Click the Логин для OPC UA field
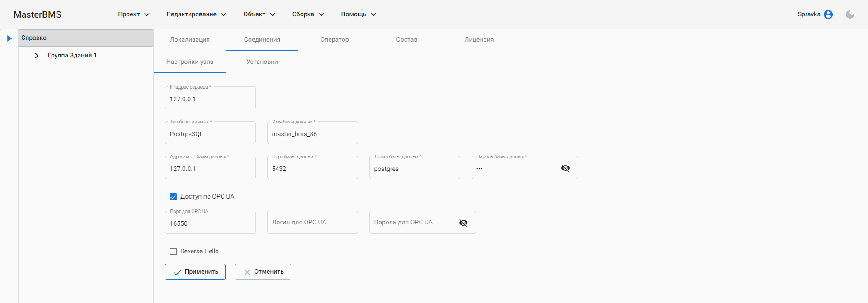This screenshot has height=303, width=868. [312, 223]
